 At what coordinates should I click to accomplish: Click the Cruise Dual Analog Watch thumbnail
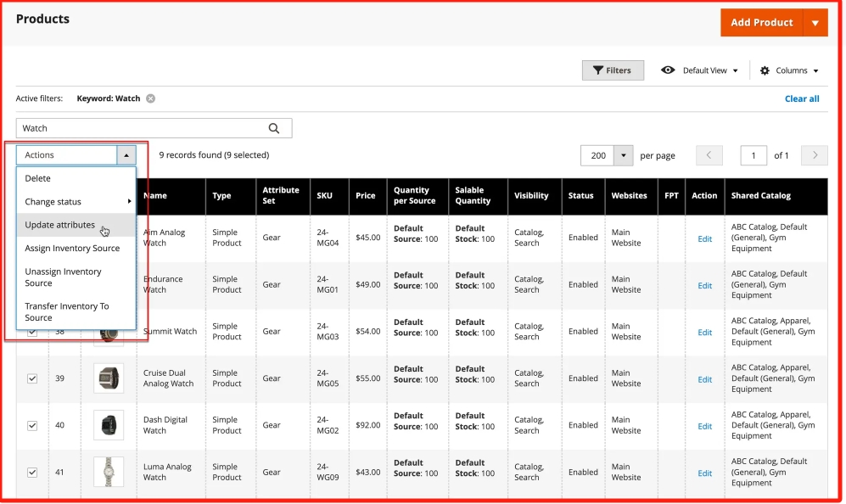click(x=109, y=378)
